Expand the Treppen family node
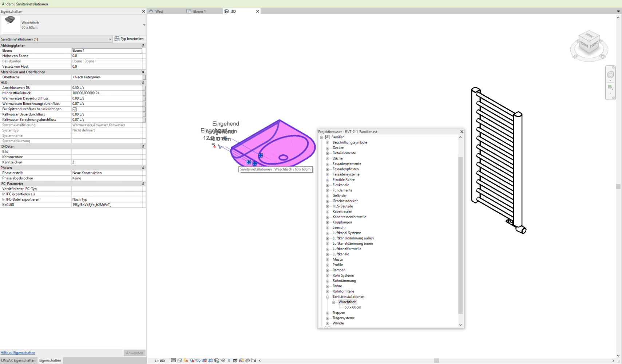Image resolution: width=622 pixels, height=364 pixels. click(x=328, y=313)
